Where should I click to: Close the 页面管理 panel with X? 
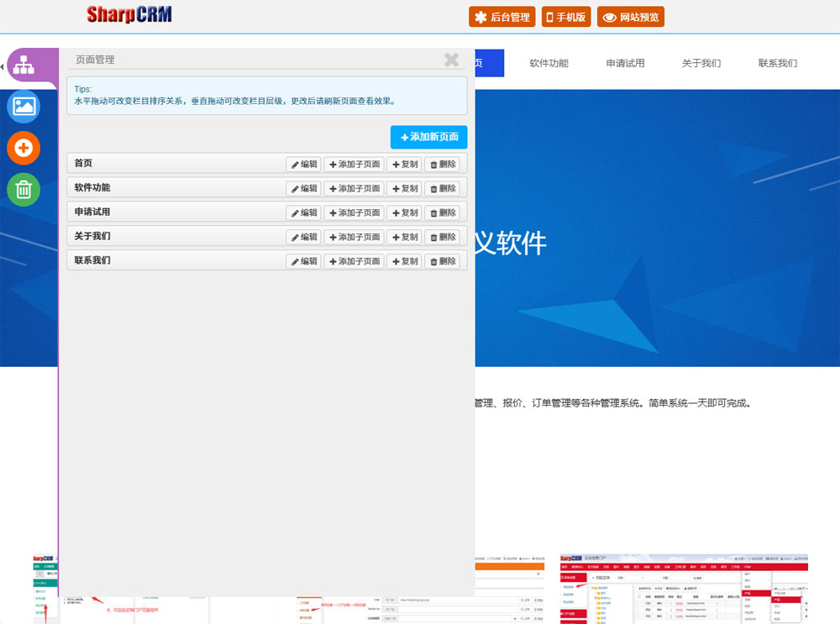451,60
